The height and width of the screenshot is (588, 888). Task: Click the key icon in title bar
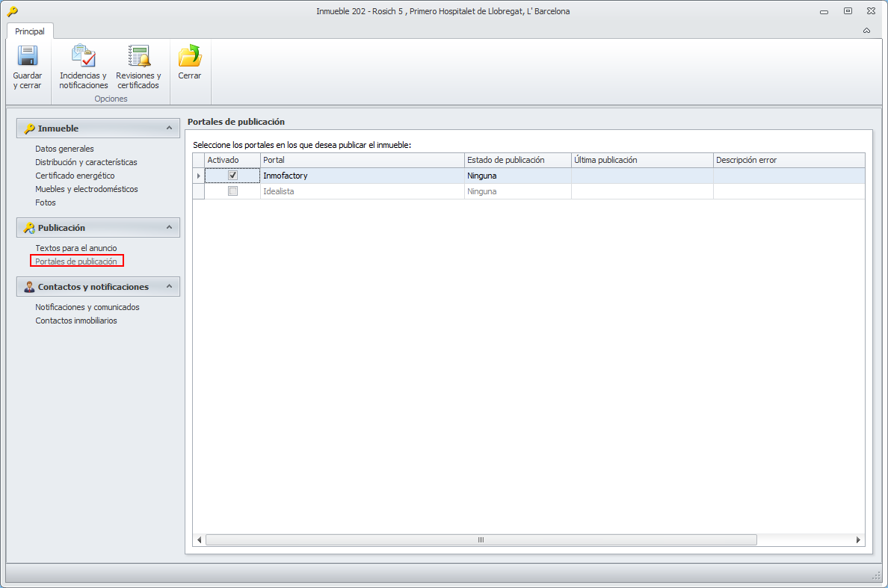(x=13, y=11)
